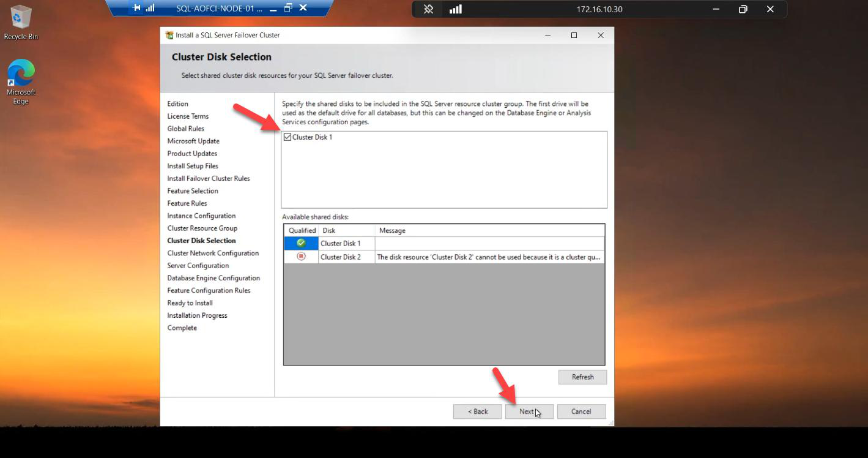Click the Qualified column header
The image size is (868, 458).
302,230
